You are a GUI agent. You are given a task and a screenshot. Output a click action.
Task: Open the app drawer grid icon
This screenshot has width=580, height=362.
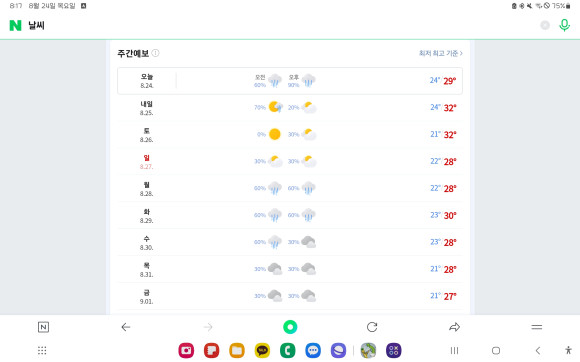click(x=42, y=350)
